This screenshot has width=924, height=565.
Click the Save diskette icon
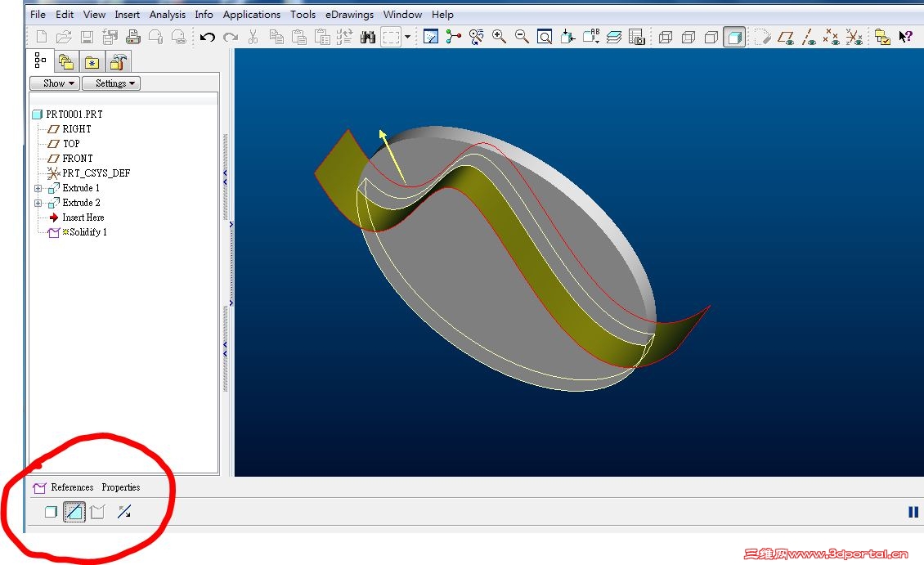tap(87, 37)
